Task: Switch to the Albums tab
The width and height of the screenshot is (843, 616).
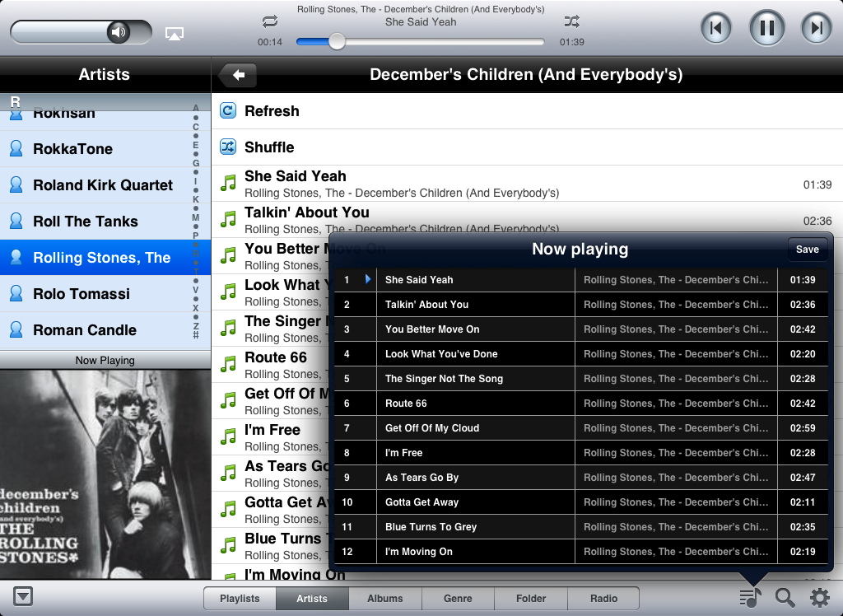Action: 384,599
